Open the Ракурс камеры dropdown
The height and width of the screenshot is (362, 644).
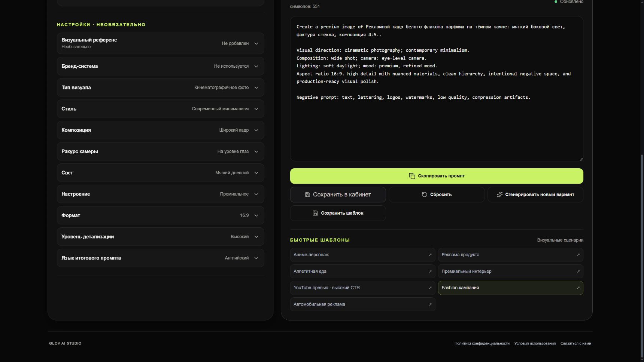coord(160,151)
